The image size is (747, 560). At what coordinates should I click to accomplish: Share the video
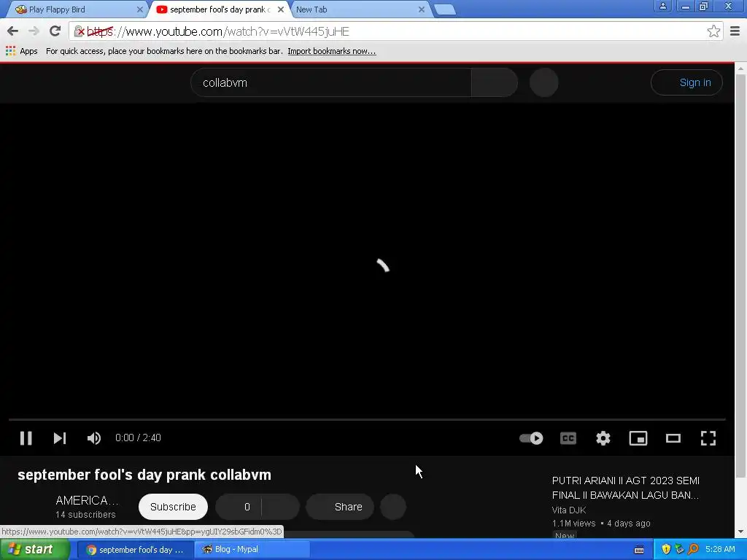(x=340, y=507)
